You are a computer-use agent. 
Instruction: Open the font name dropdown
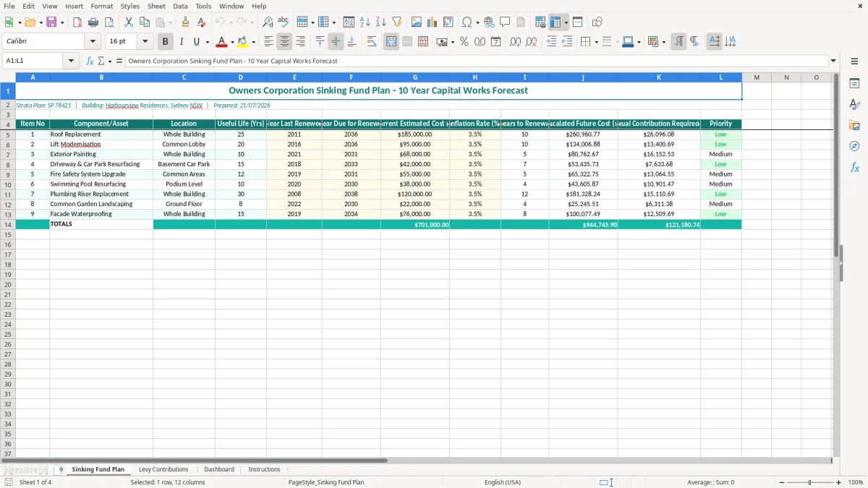tap(93, 42)
